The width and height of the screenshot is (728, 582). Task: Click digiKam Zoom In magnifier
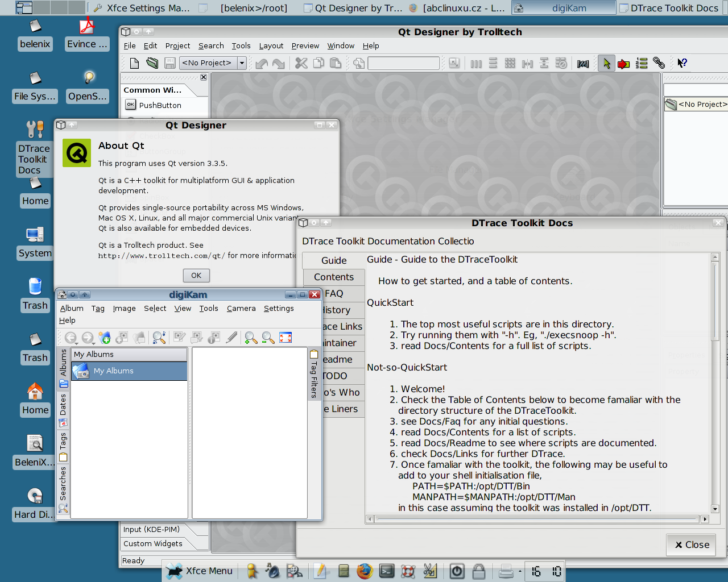click(x=251, y=338)
